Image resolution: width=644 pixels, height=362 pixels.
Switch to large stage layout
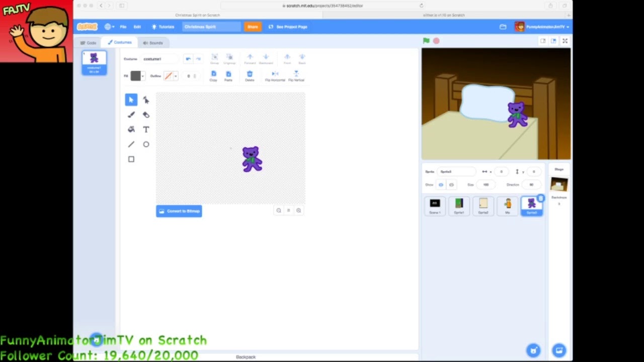coord(553,41)
